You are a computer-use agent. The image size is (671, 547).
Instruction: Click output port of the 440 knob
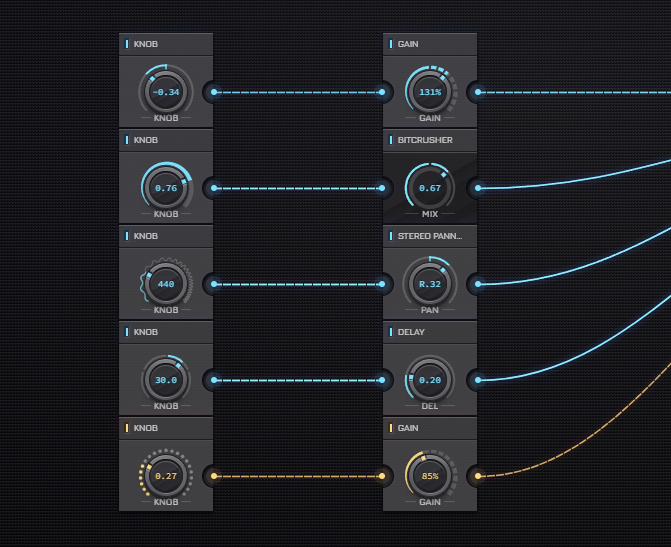tap(214, 284)
